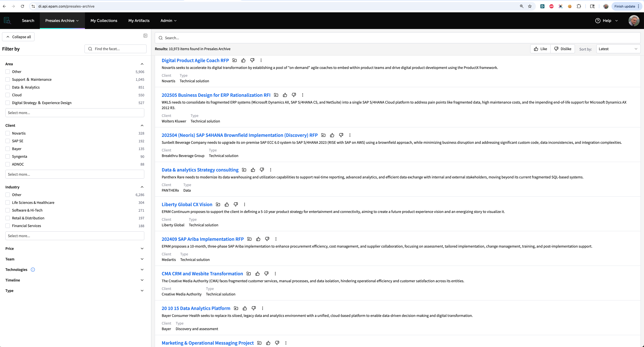Screen dimensions: 644x347
Task: Click the Technologies info icon
Action: [33, 270]
